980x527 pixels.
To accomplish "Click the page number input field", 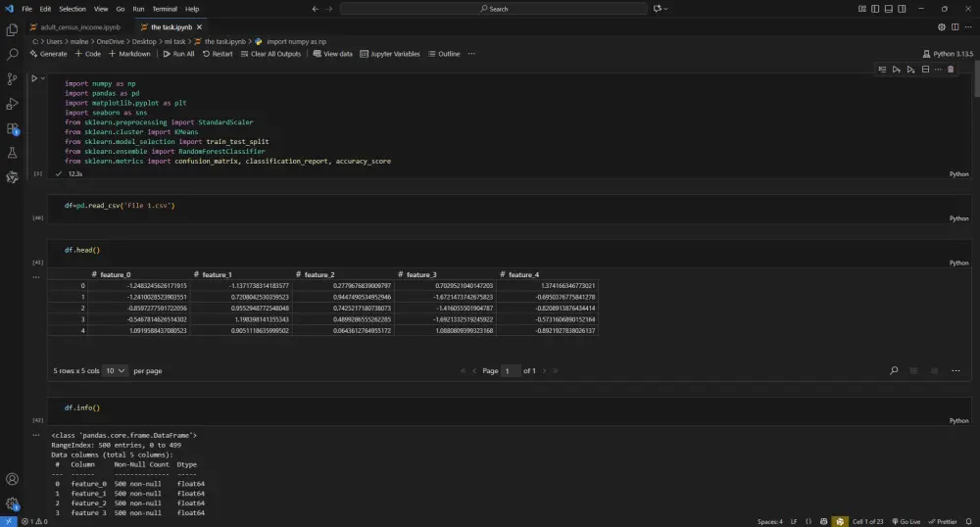I will (510, 371).
